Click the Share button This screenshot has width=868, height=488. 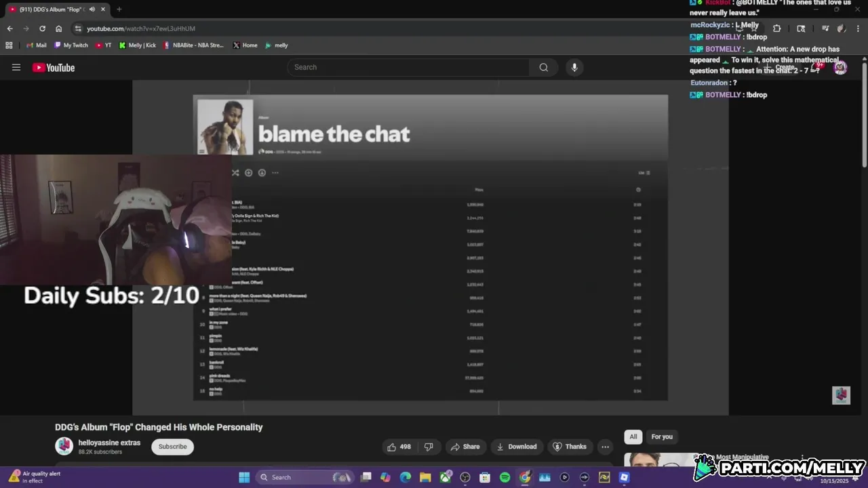pos(465,447)
